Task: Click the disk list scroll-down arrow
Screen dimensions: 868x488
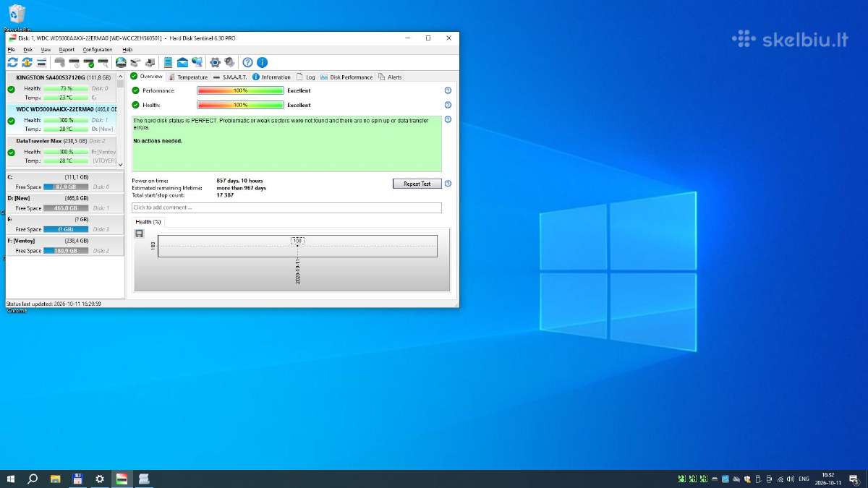Action: [x=120, y=165]
